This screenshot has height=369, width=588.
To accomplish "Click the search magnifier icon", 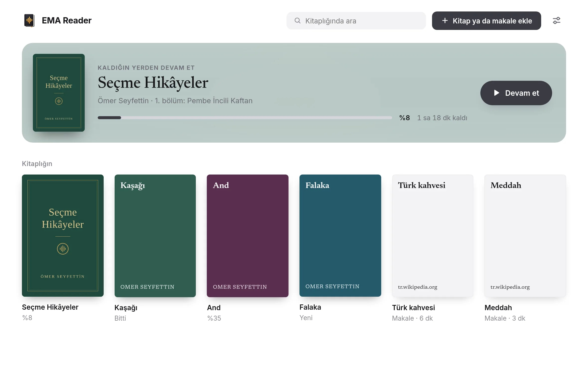I will (x=297, y=21).
